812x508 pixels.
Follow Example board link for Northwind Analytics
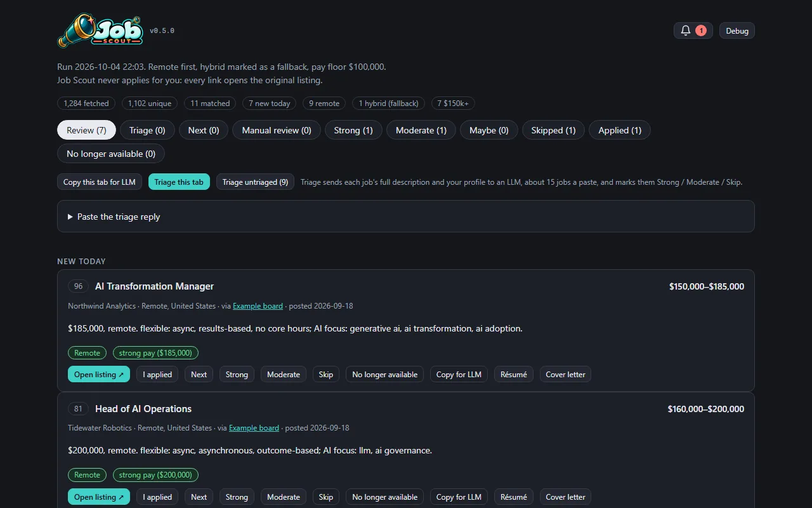click(x=258, y=306)
